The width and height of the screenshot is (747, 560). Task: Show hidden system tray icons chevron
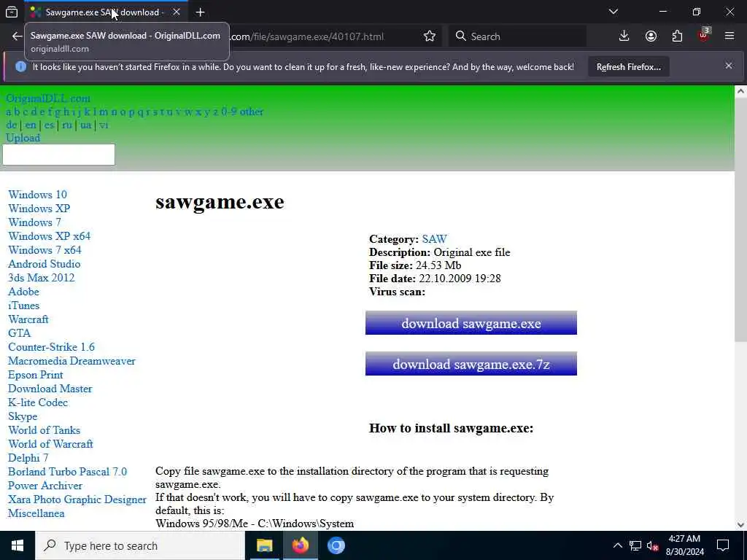click(x=617, y=545)
